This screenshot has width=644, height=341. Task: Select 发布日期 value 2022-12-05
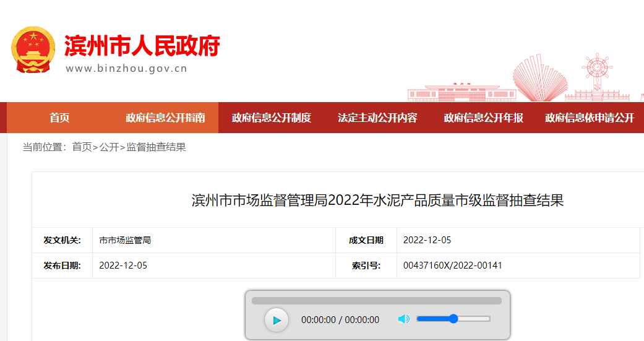pyautogui.click(x=123, y=265)
